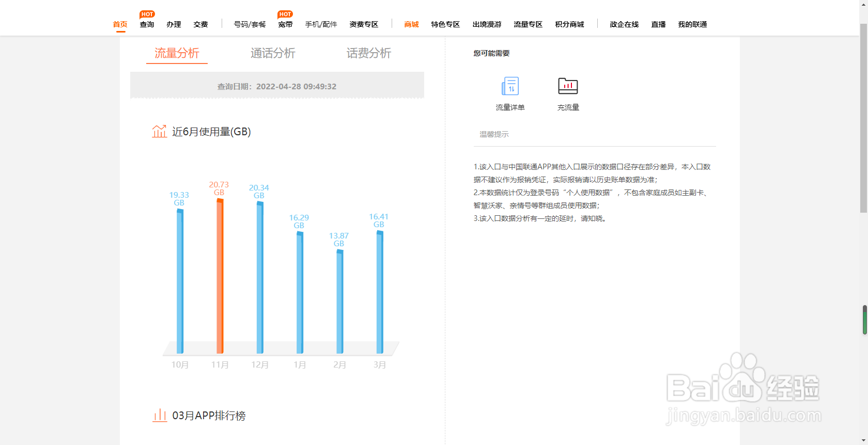Click the 10月 axis label
The width and height of the screenshot is (868, 445).
180,364
